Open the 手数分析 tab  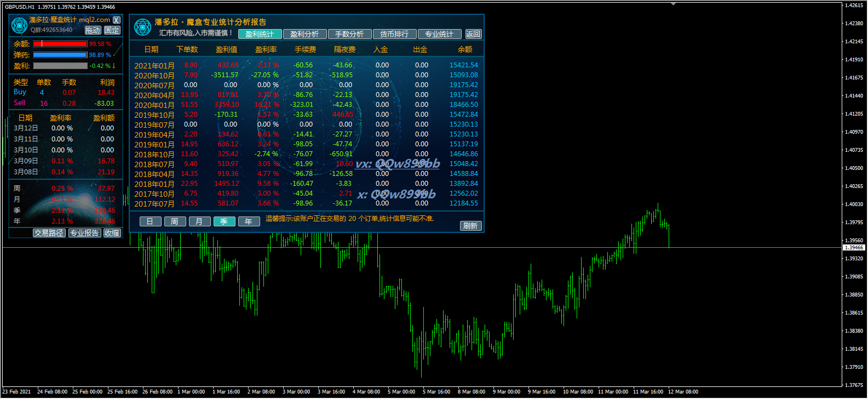pyautogui.click(x=349, y=34)
